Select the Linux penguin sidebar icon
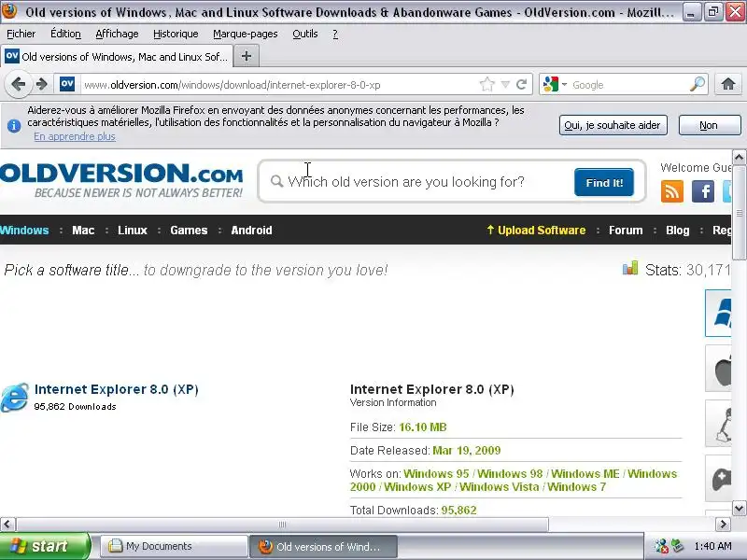This screenshot has height=560, width=747. click(718, 424)
